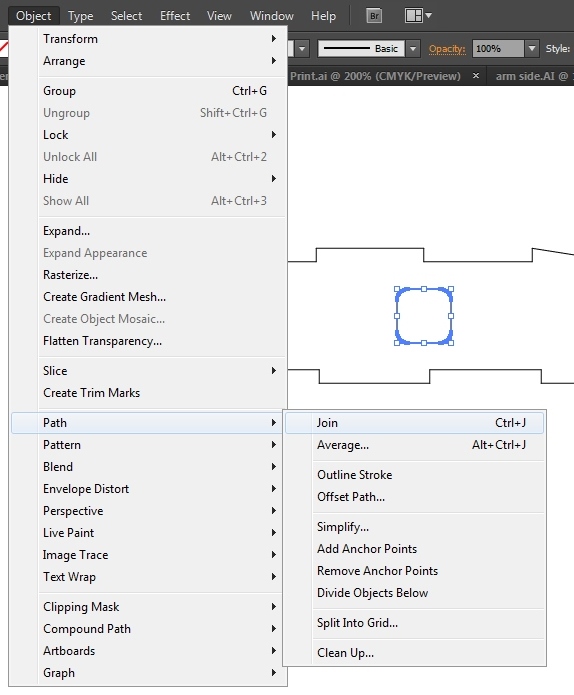This screenshot has height=695, width=574.
Task: Choose Add Anchor Points
Action: [x=414, y=549]
